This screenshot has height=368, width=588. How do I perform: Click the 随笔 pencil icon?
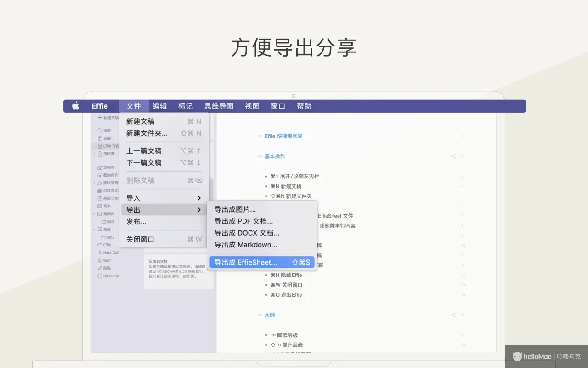100,268
